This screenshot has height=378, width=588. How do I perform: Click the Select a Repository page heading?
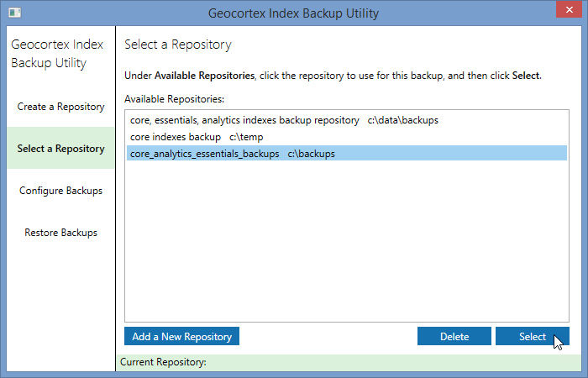(178, 45)
